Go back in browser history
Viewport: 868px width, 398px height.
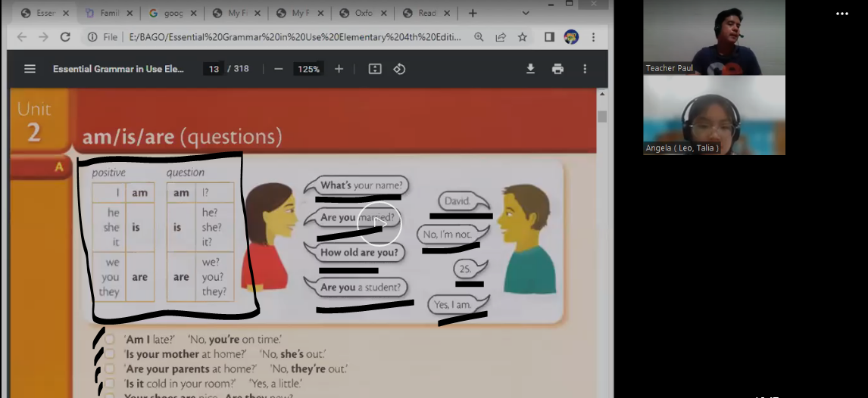pyautogui.click(x=22, y=37)
